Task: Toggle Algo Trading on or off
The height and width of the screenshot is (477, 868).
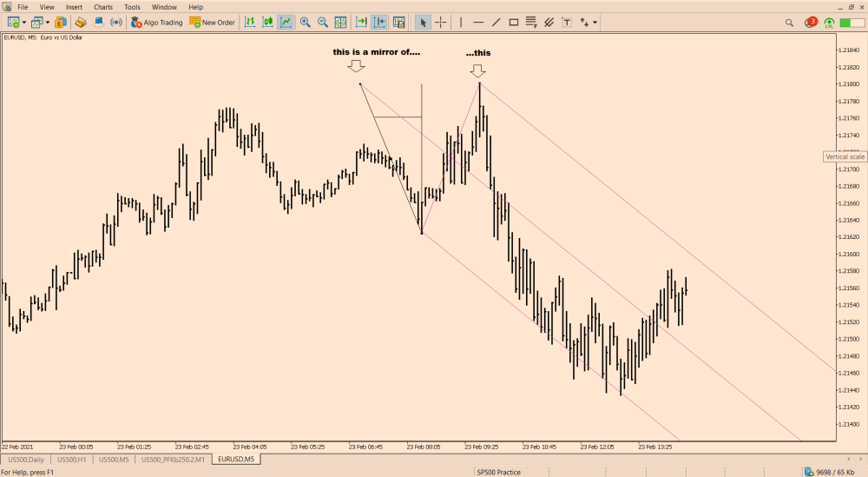Action: (156, 23)
